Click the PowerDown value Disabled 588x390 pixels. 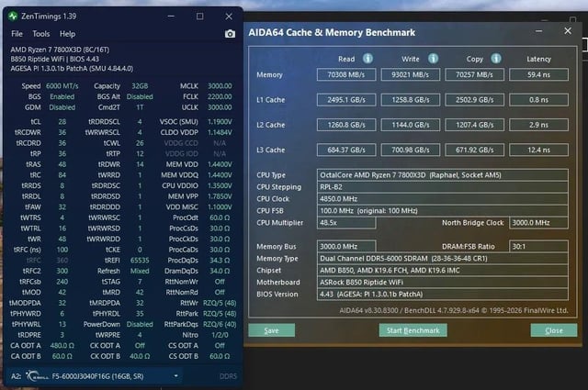[140, 324]
